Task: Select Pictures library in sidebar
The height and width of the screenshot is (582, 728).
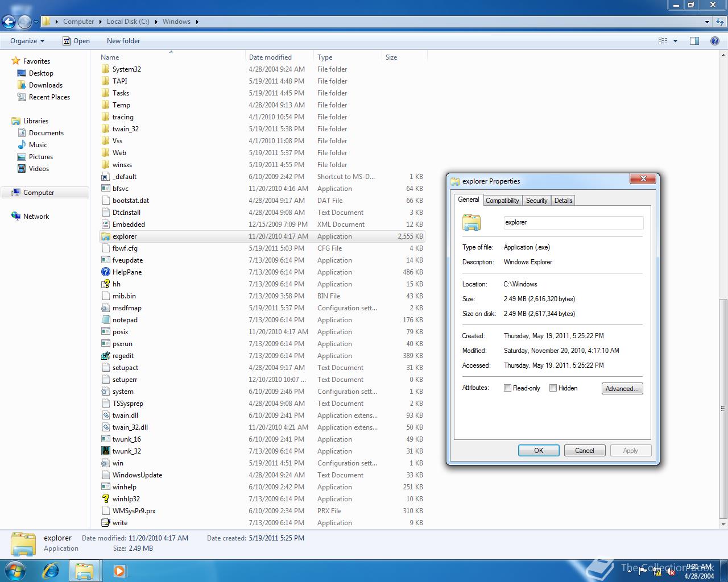Action: 41,157
